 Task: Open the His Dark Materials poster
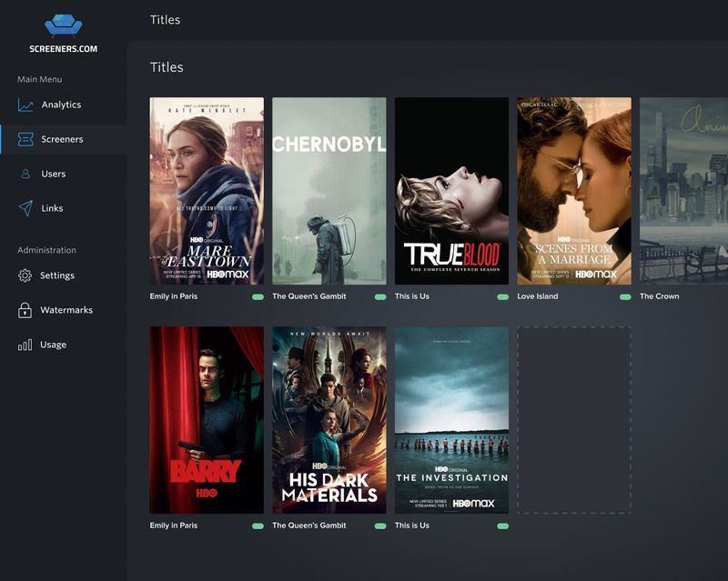click(x=329, y=420)
